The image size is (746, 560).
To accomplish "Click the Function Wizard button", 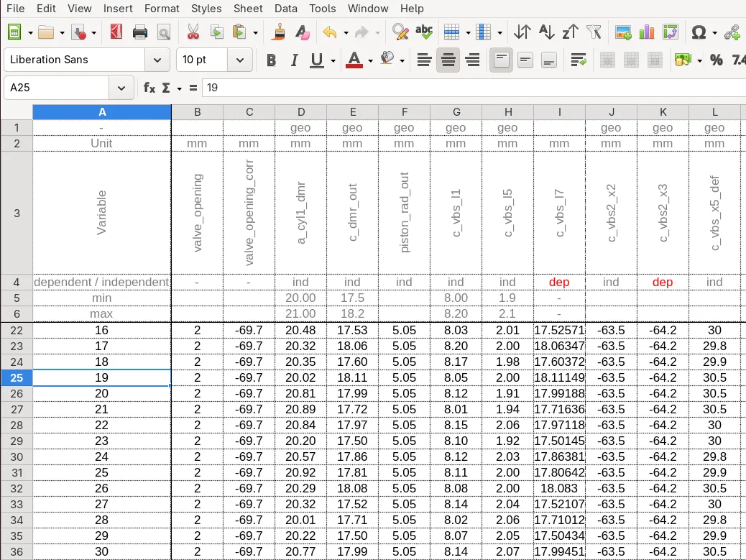I will (x=149, y=87).
